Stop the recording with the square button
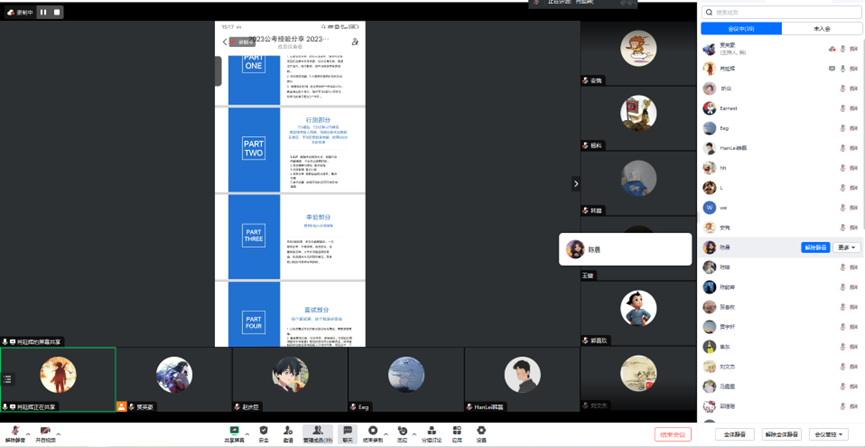The height and width of the screenshot is (447, 865). [x=57, y=12]
